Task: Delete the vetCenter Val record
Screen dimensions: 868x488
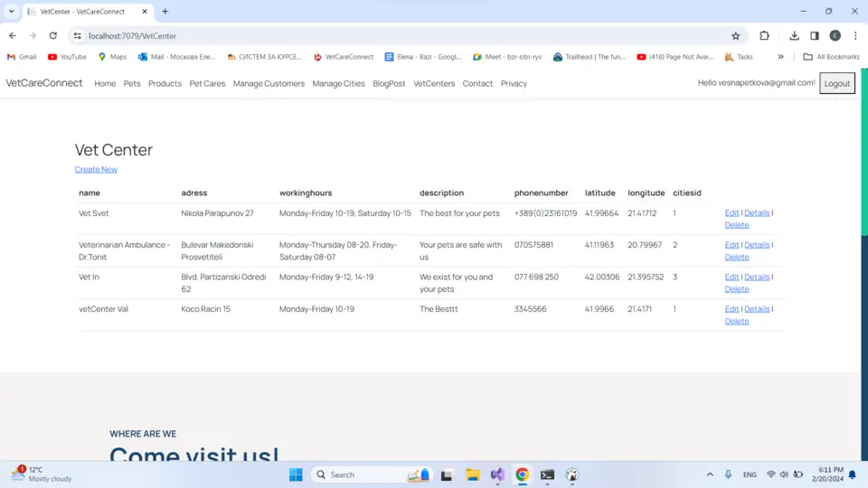Action: coord(736,321)
